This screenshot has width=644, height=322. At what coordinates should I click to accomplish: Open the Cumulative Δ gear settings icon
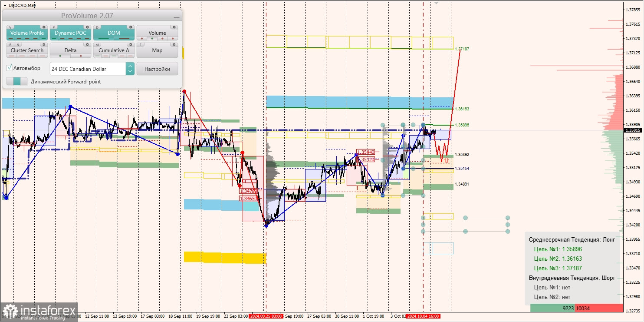point(130,44)
